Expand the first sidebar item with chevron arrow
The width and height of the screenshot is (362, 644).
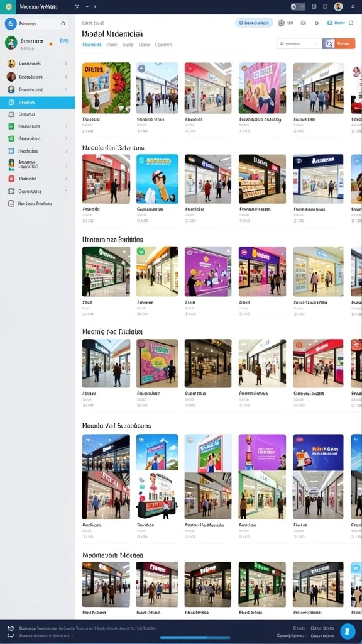66,64
